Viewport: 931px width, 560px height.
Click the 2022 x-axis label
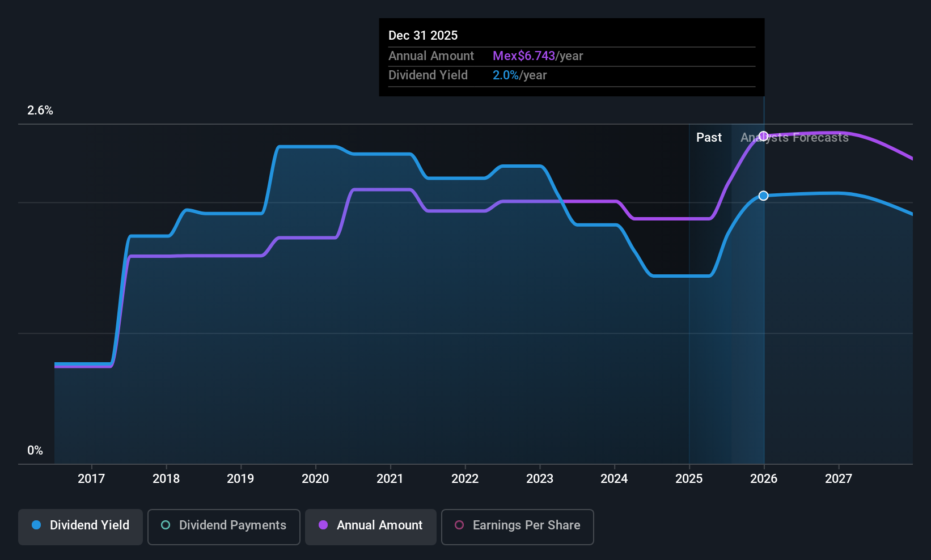(465, 478)
